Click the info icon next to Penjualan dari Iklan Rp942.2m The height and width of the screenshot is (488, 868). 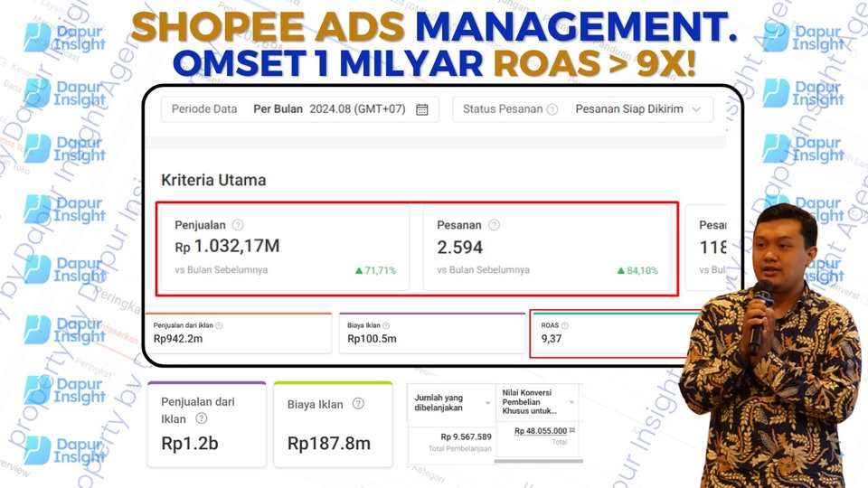click(219, 326)
